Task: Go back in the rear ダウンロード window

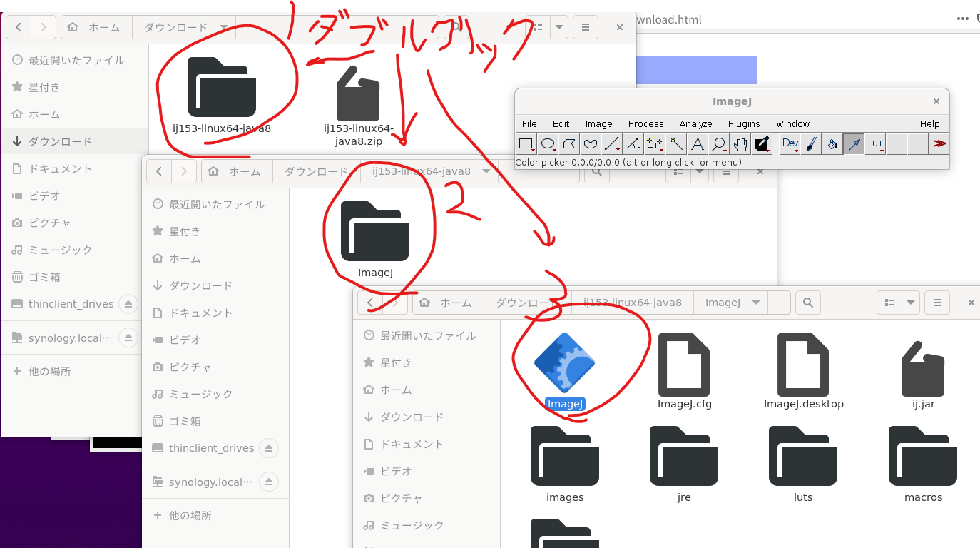Action: (x=18, y=28)
